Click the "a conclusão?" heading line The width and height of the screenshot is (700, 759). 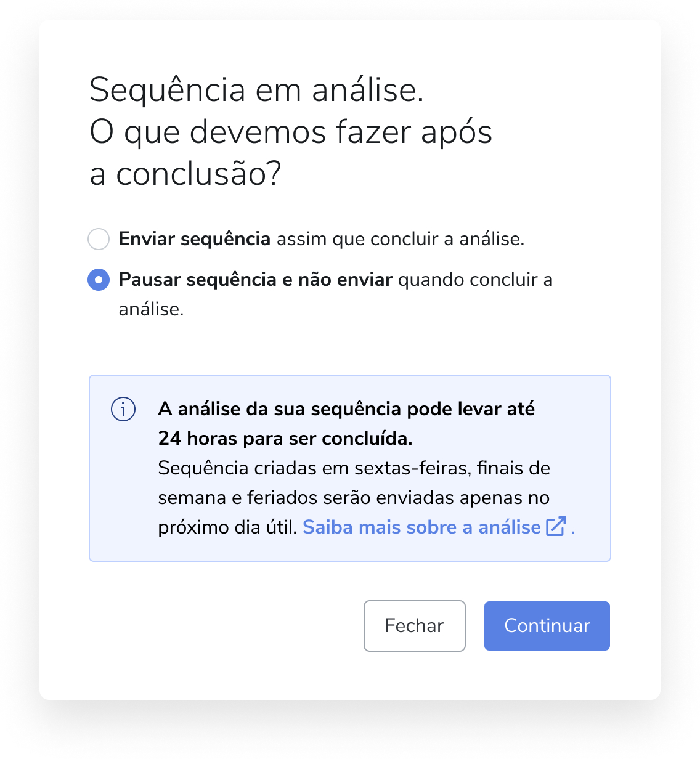point(185,174)
